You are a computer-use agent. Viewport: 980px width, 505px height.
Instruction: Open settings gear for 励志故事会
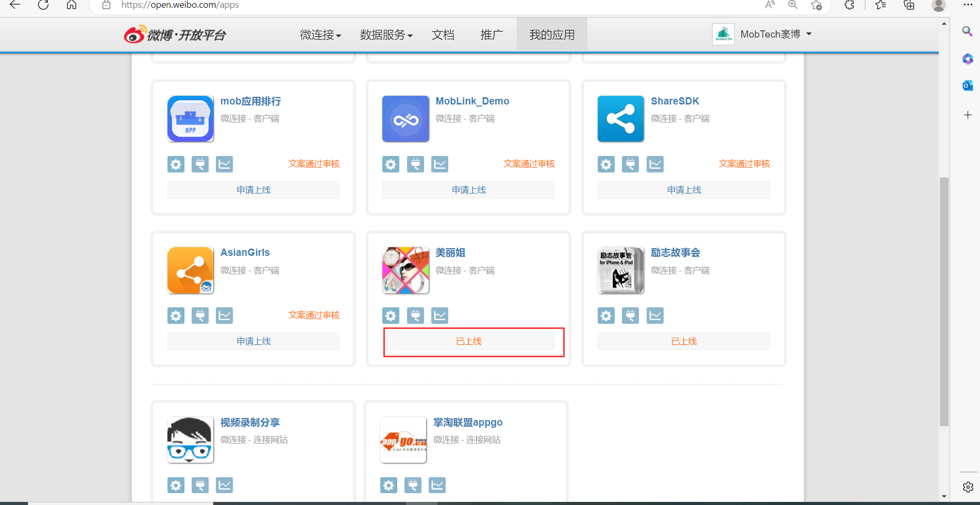pyautogui.click(x=606, y=316)
